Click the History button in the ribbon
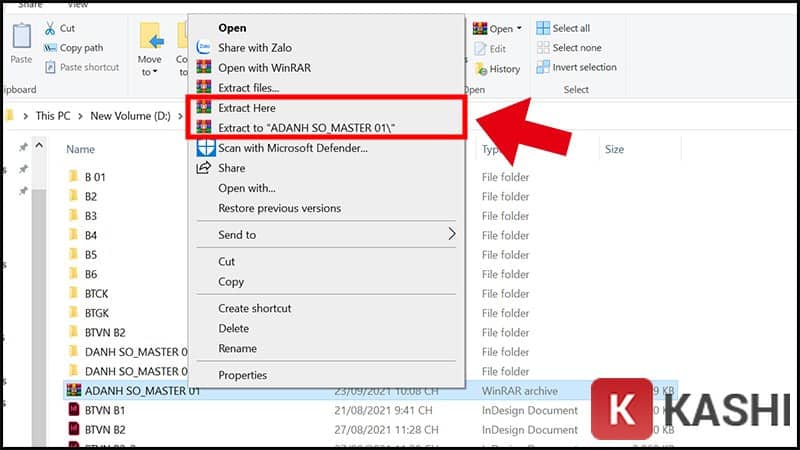Screen dimensions: 800x450 pos(497,69)
